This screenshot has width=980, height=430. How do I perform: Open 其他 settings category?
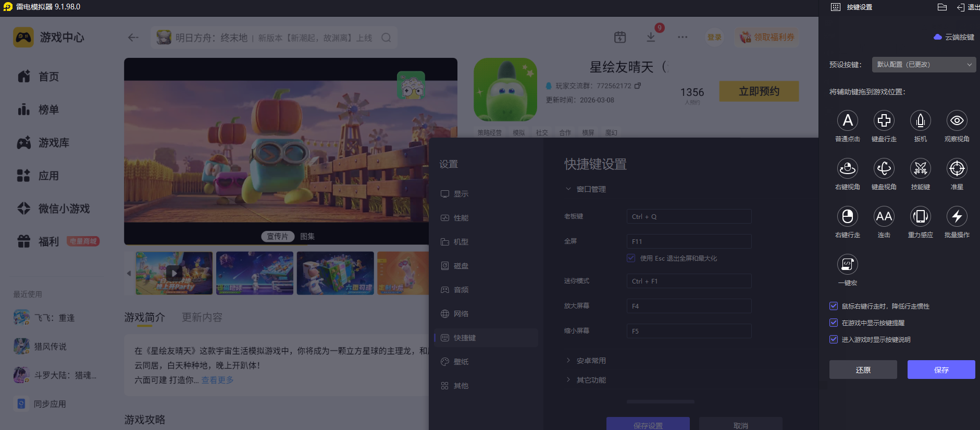486,386
